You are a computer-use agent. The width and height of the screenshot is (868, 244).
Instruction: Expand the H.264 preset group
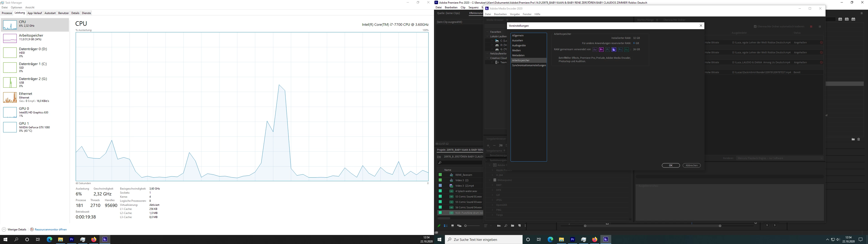(x=493, y=175)
